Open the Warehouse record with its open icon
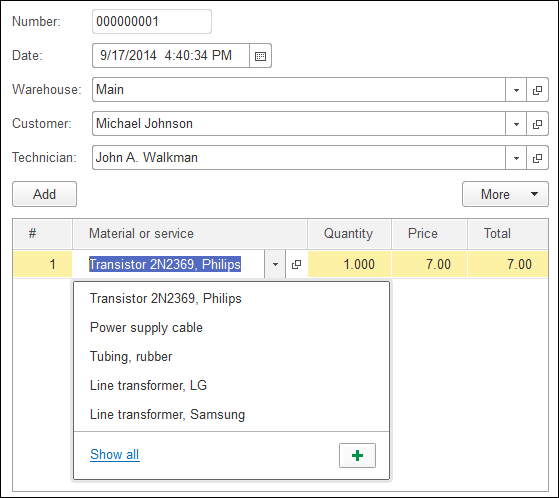559x498 pixels. [537, 90]
